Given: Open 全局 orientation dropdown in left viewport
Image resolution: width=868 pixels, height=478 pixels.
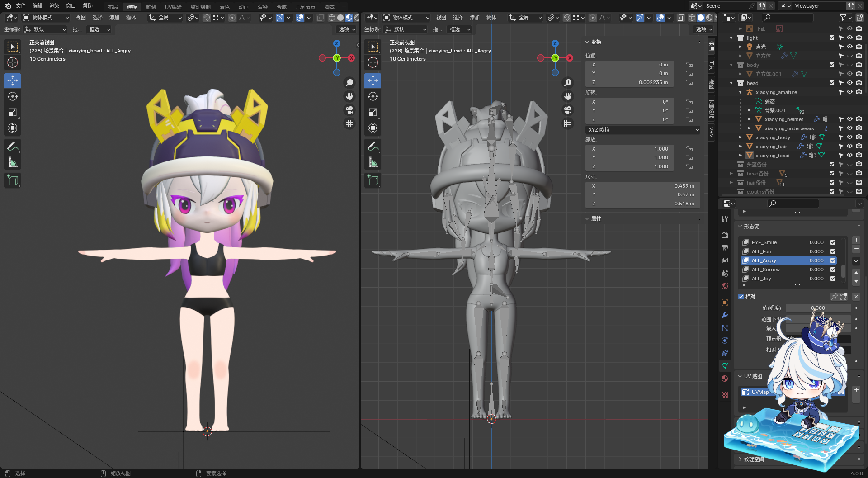Looking at the screenshot, I should click(165, 18).
